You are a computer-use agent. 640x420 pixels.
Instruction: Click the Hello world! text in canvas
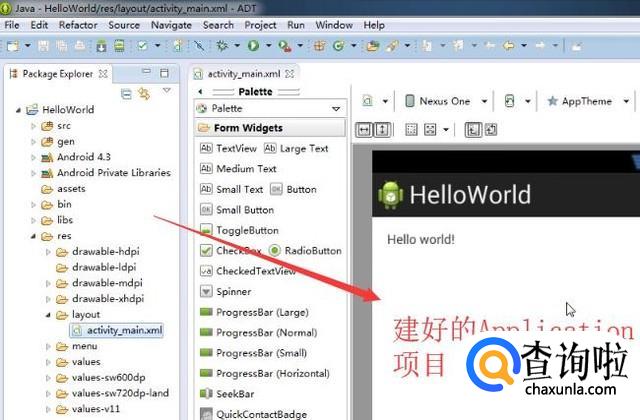pyautogui.click(x=421, y=240)
